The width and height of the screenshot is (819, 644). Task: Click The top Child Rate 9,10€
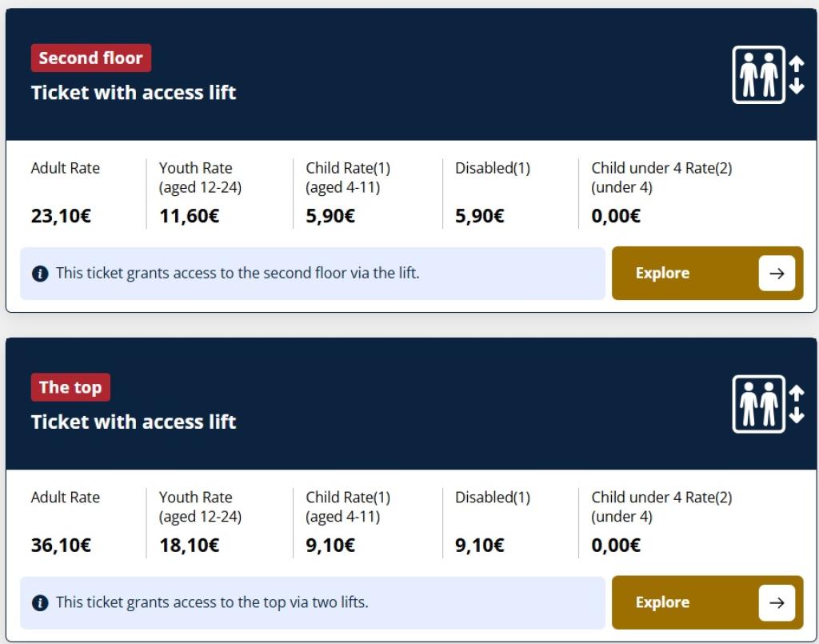[330, 546]
